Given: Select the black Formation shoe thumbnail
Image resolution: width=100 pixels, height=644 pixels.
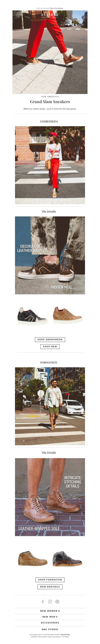Looking at the screenshot, I should [x=67, y=558].
